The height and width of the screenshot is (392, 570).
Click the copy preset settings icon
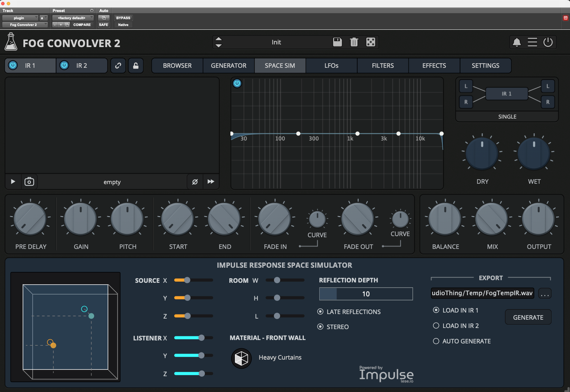tap(67, 24)
